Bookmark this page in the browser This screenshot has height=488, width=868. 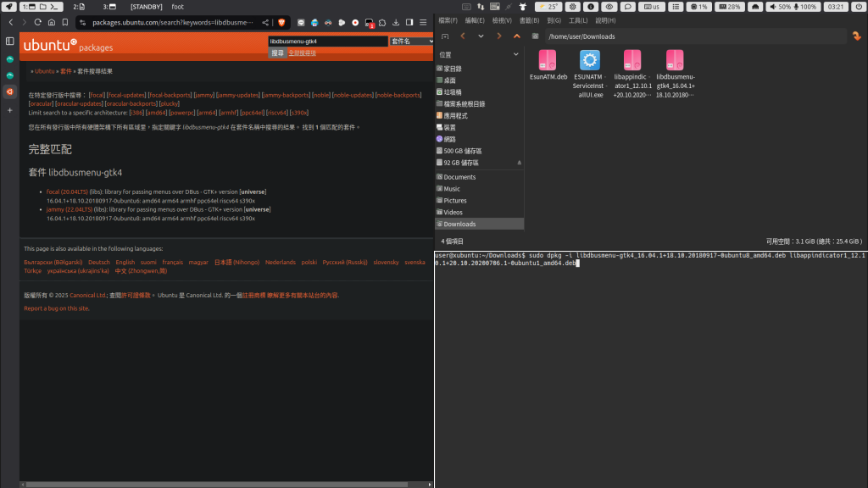point(64,23)
